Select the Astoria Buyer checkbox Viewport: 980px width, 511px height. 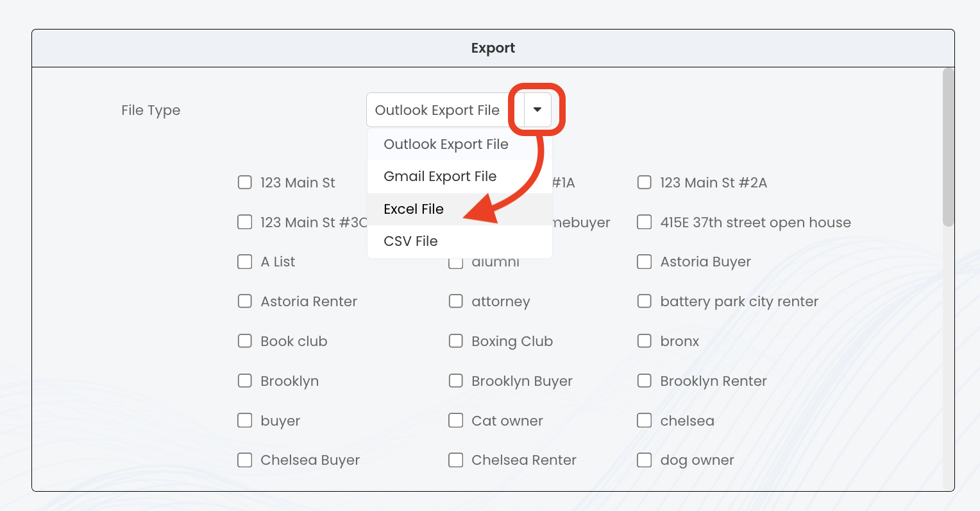tap(645, 262)
